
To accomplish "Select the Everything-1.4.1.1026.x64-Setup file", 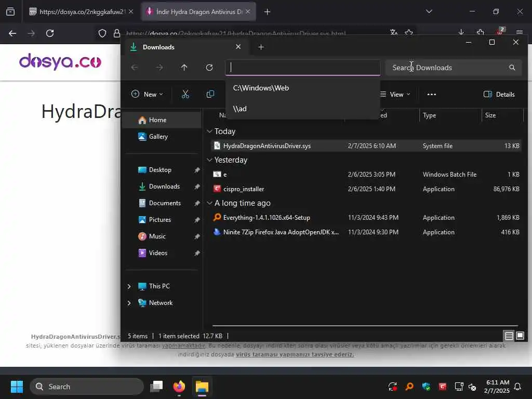I will point(366,218).
